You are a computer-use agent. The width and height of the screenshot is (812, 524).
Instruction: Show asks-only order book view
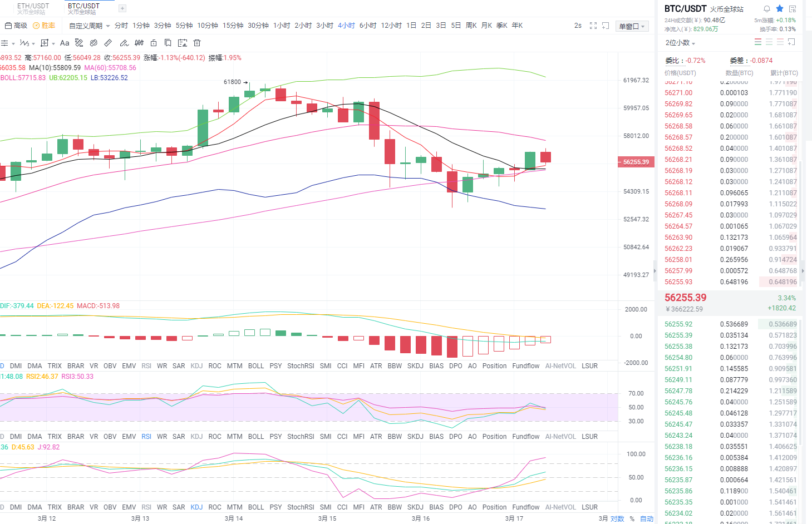(780, 42)
